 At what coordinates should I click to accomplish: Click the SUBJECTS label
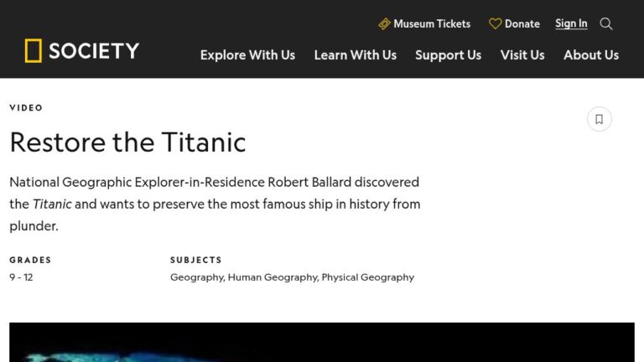click(x=196, y=260)
